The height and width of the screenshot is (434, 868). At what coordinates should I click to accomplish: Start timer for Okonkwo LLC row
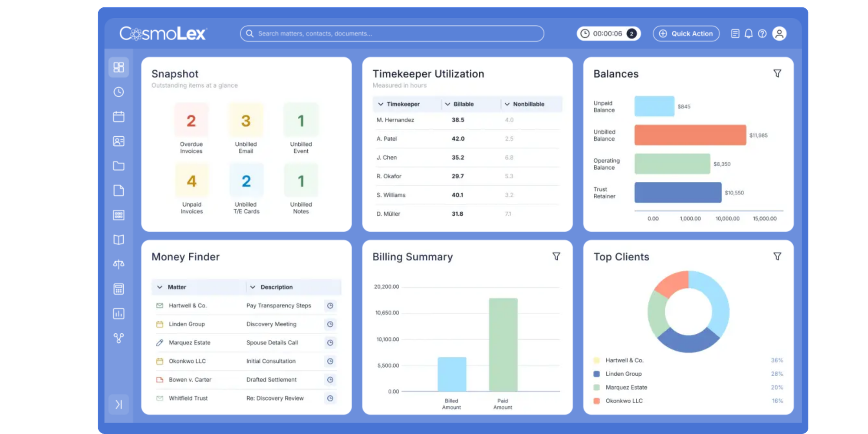click(330, 361)
